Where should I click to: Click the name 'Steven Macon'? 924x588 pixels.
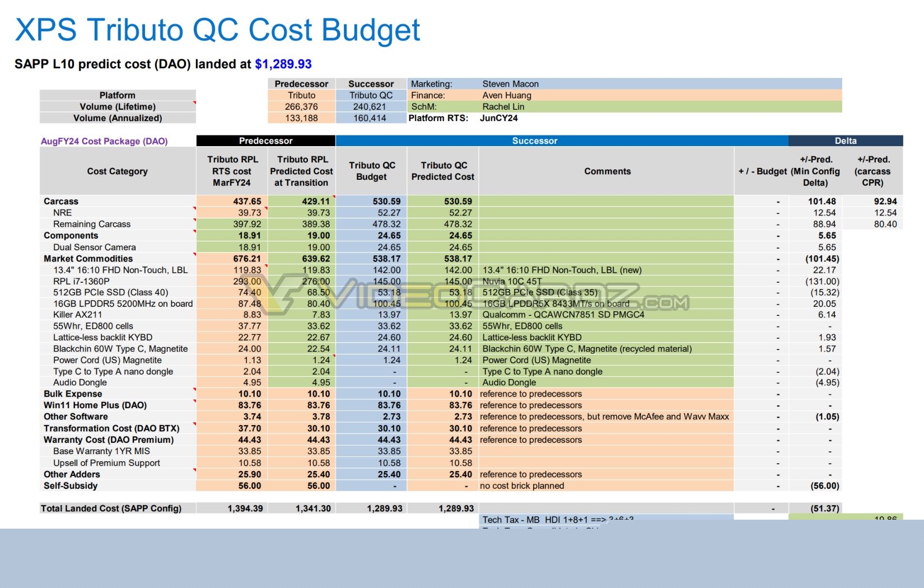coord(511,84)
